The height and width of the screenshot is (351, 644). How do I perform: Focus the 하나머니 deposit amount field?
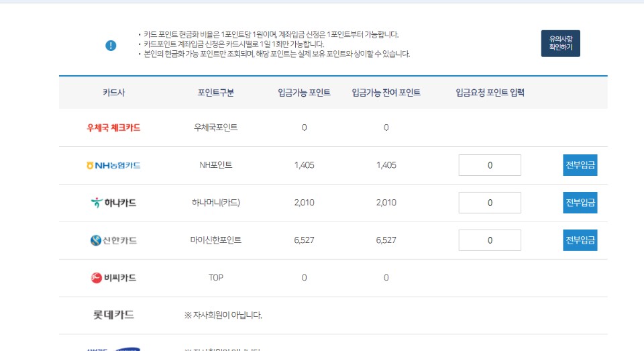click(x=490, y=203)
